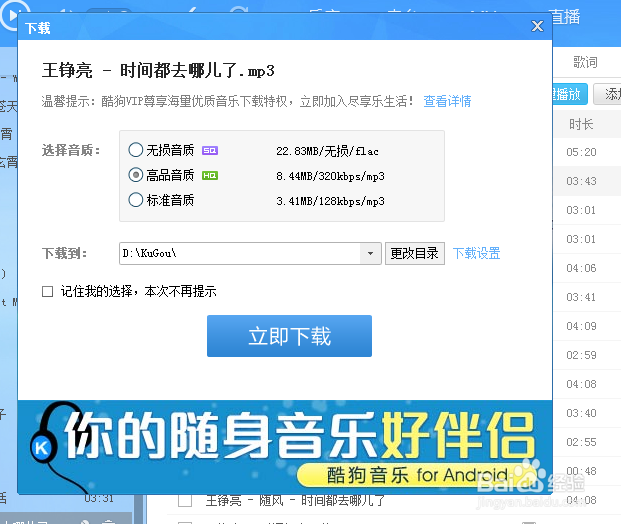
Task: Open the 酷狗音乐 for Android banner
Action: (x=285, y=447)
